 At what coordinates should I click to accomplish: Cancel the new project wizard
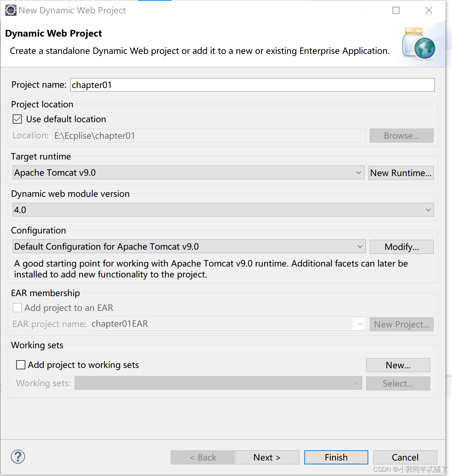tap(405, 457)
